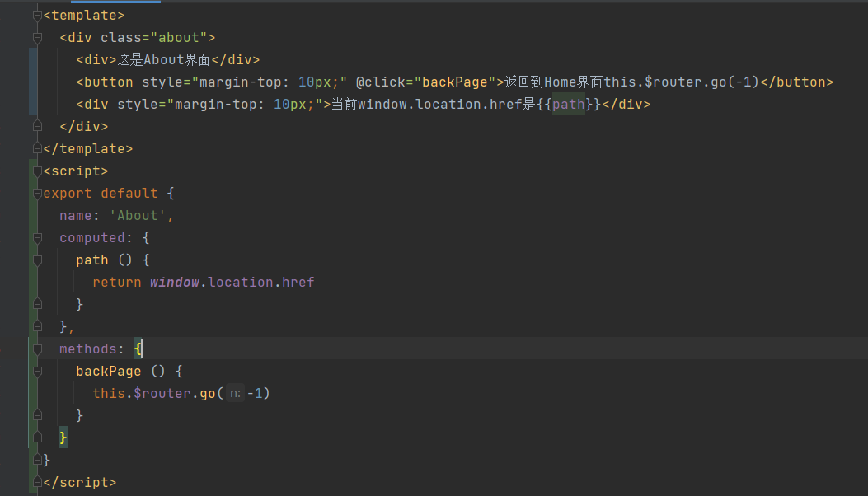Viewport: 868px width, 496px height.
Task: Click the "n:" parameter hint in go()
Action: coord(235,394)
